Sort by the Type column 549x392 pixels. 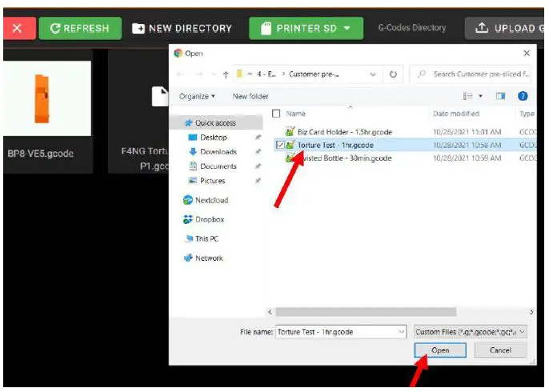(x=527, y=114)
